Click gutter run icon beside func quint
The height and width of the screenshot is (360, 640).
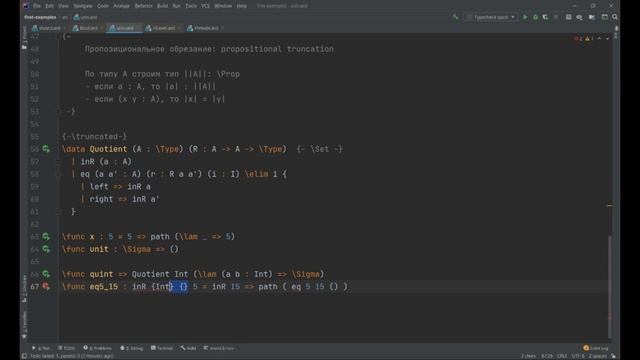click(46, 274)
